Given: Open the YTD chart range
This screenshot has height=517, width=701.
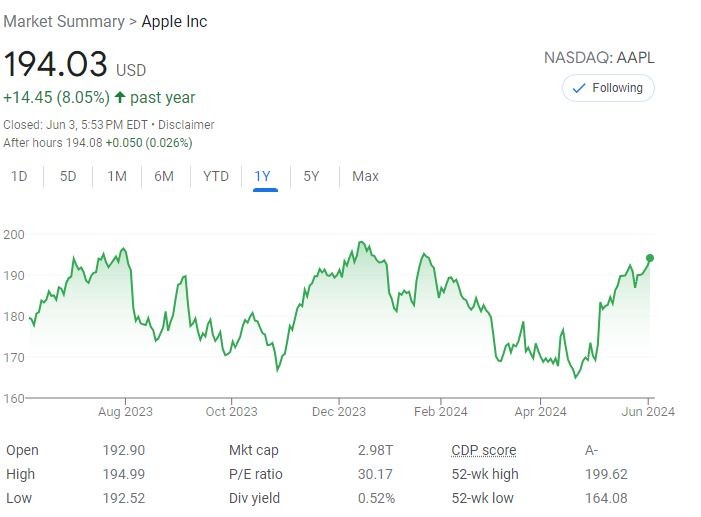Looking at the screenshot, I should [x=216, y=176].
